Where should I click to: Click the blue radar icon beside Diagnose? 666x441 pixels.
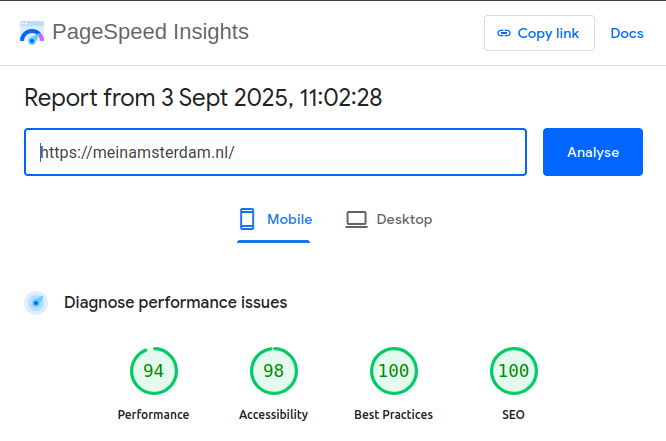point(36,302)
